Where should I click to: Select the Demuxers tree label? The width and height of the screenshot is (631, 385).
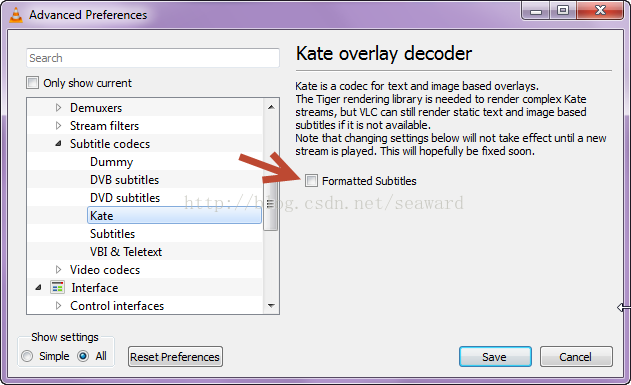(x=96, y=108)
